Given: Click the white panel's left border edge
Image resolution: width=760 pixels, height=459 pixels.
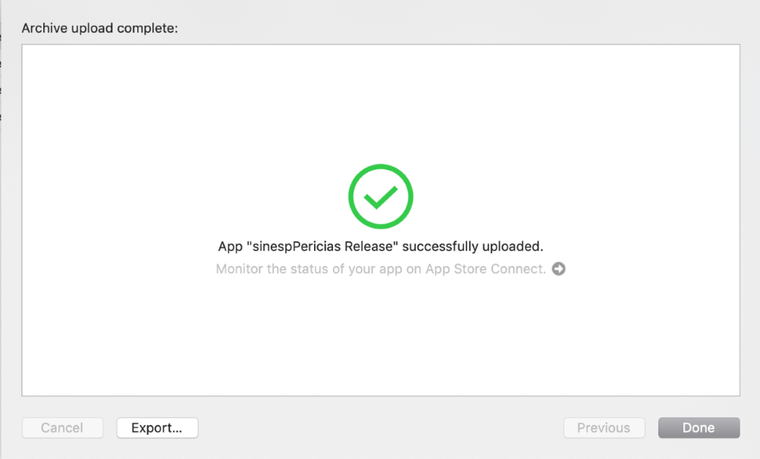Looking at the screenshot, I should 22,220.
